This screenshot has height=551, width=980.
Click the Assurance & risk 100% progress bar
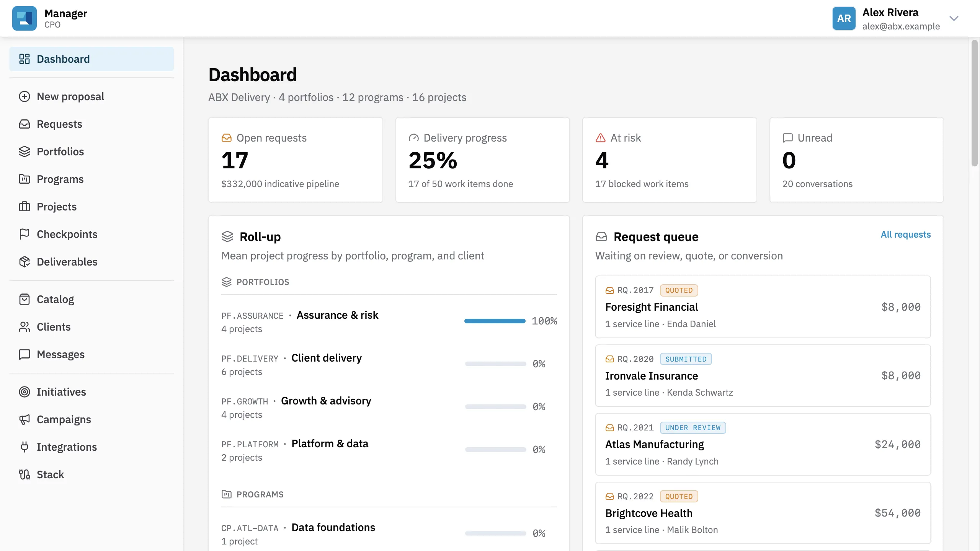pyautogui.click(x=495, y=321)
